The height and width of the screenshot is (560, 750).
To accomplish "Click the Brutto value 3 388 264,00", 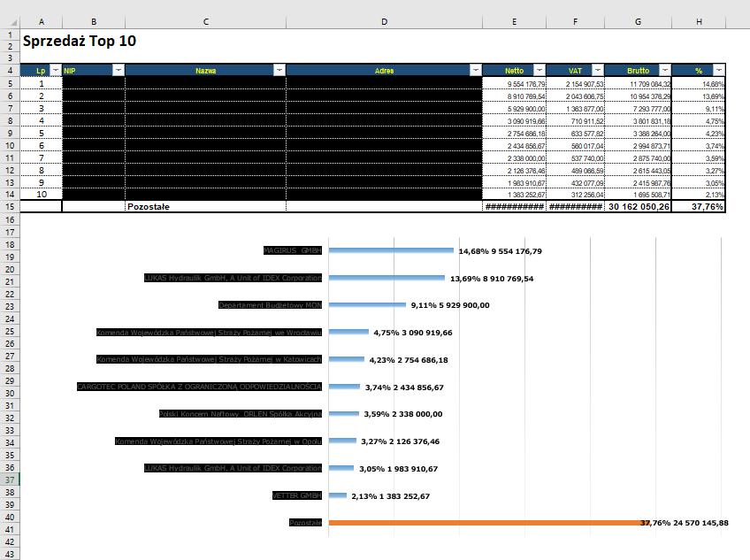I will (x=638, y=134).
